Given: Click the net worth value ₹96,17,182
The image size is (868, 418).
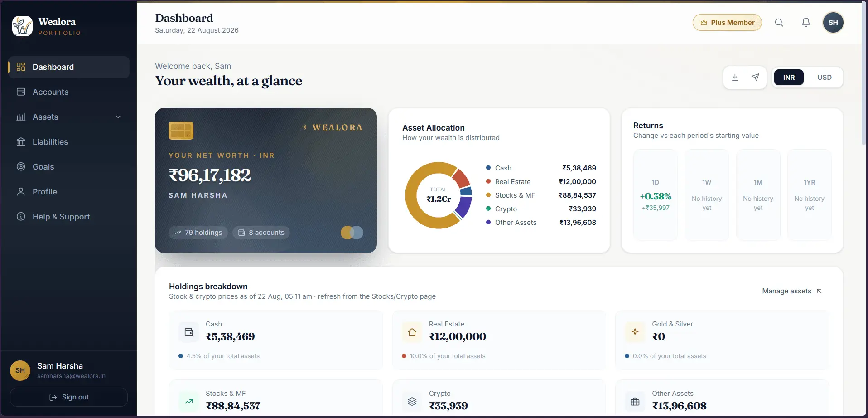Looking at the screenshot, I should pos(210,175).
